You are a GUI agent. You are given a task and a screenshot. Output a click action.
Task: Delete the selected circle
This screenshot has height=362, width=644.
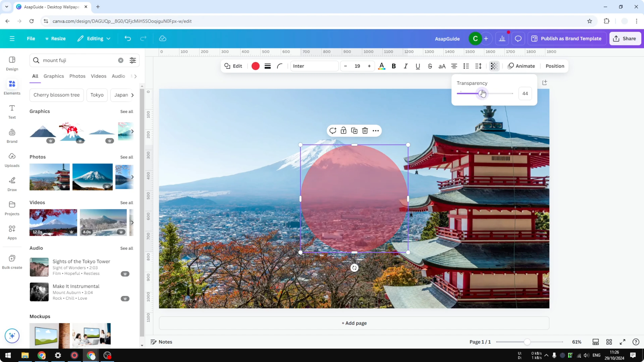[x=365, y=131]
